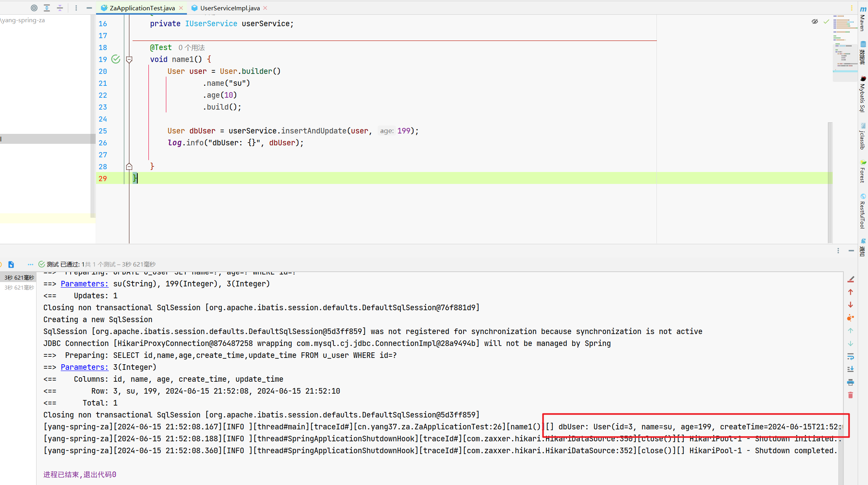Open the RestfulTool tool window
The height and width of the screenshot is (485, 868).
(x=863, y=211)
